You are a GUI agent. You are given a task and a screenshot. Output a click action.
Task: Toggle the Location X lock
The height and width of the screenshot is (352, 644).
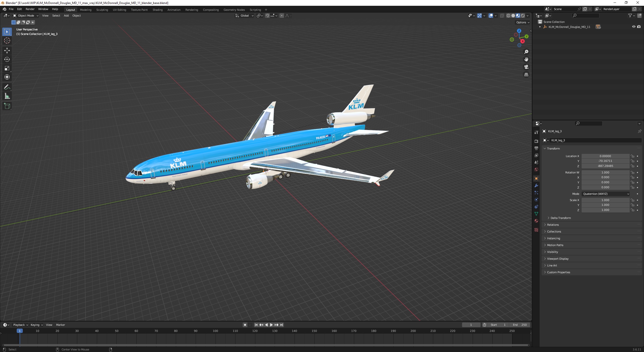click(x=632, y=156)
